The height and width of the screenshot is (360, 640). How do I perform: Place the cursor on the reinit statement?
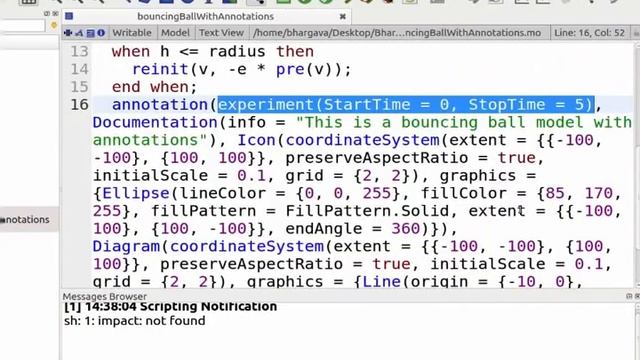(241, 69)
